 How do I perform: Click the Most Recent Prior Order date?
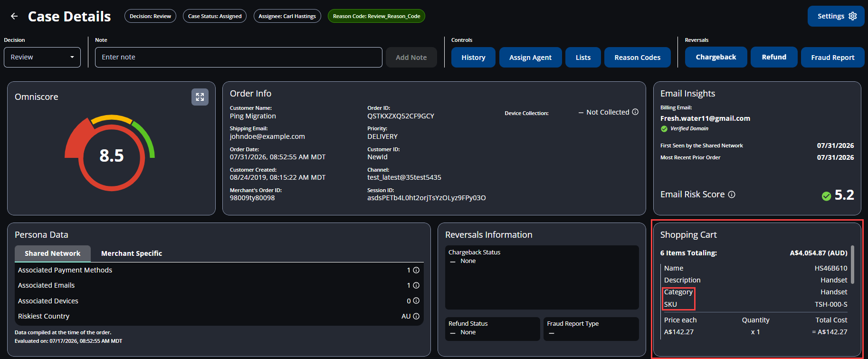[835, 157]
